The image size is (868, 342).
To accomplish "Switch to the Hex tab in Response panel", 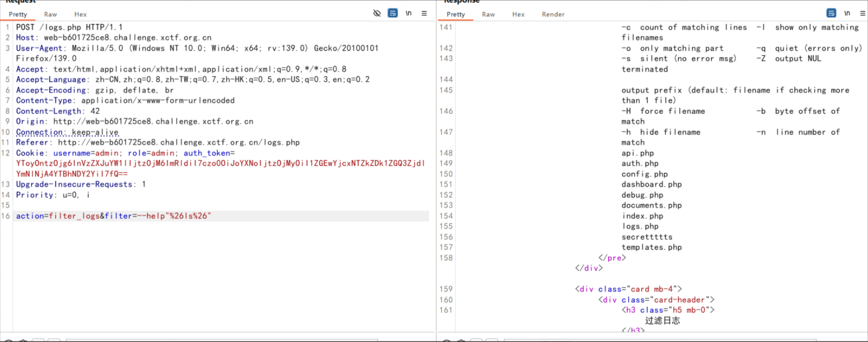I will coord(519,15).
